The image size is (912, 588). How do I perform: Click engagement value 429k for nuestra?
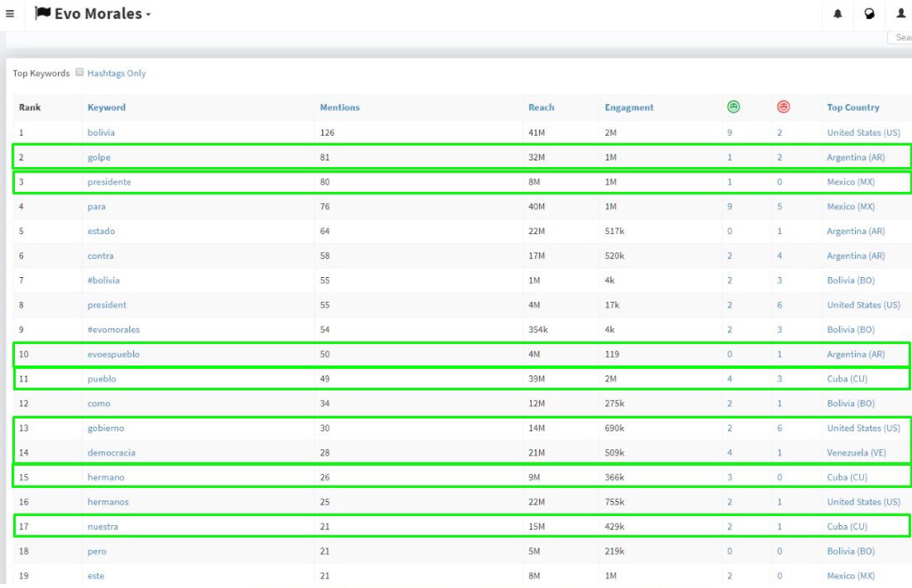pyautogui.click(x=614, y=526)
